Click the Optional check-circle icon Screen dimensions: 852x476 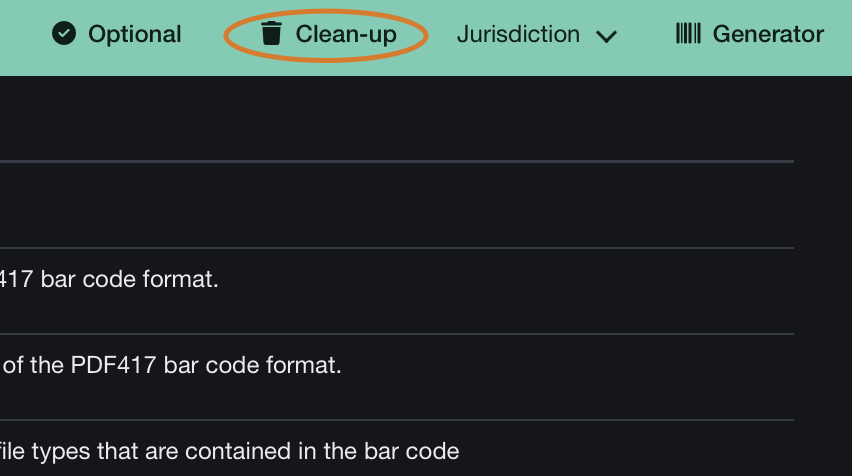pyautogui.click(x=64, y=34)
